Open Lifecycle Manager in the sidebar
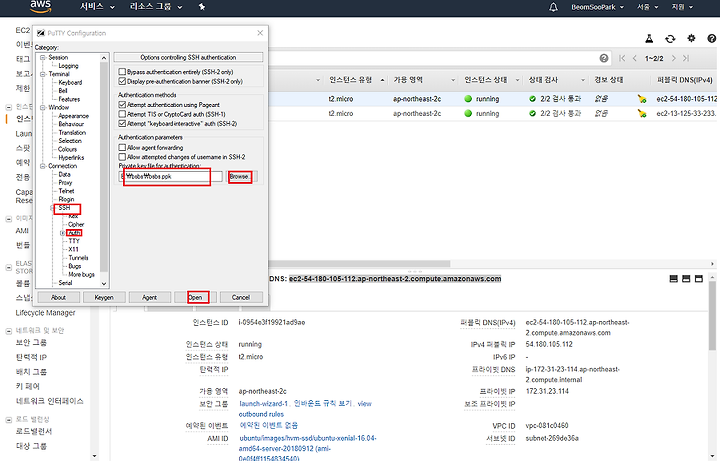 coord(45,313)
